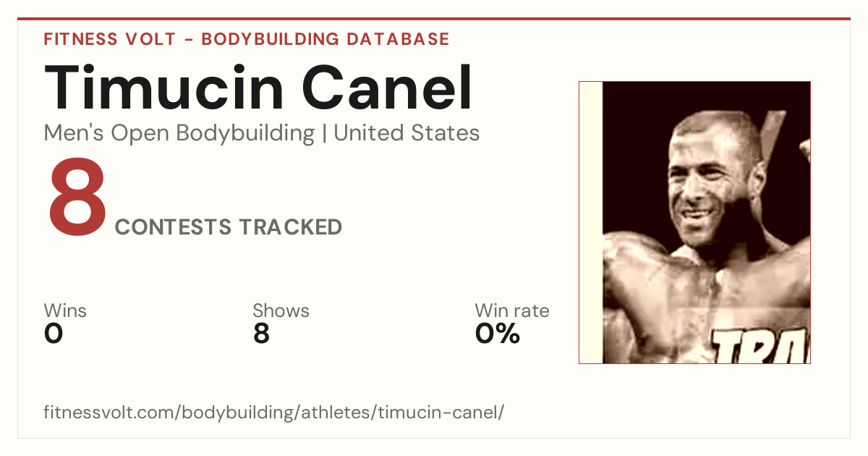
Task: Click the Shows value 8
Action: (x=261, y=334)
